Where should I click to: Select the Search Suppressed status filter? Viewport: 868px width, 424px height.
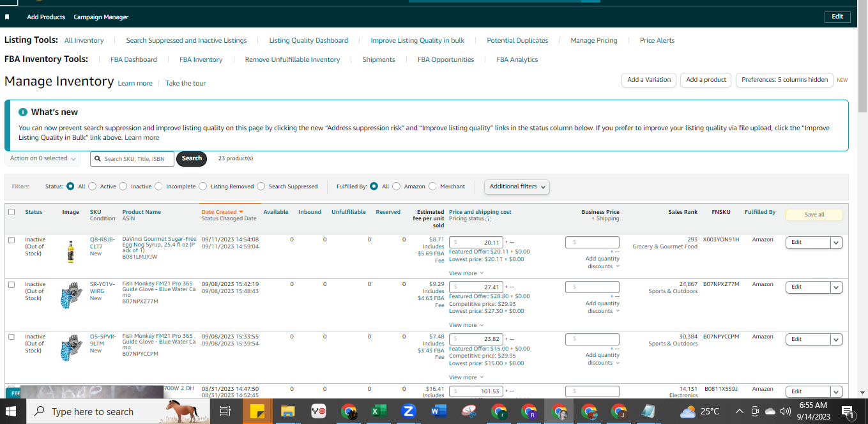(x=261, y=186)
